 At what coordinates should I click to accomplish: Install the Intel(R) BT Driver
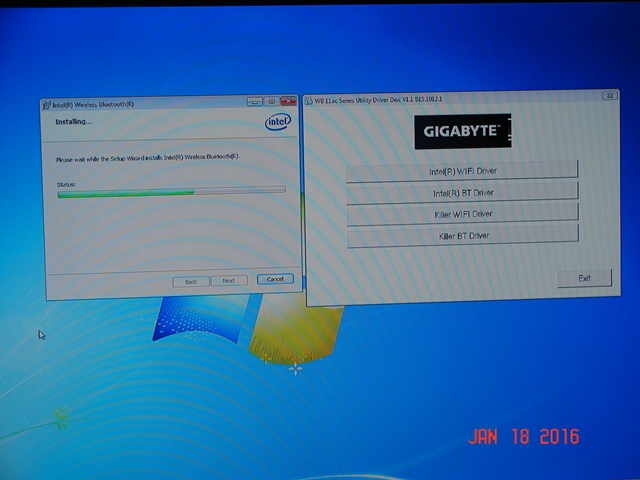(x=462, y=193)
